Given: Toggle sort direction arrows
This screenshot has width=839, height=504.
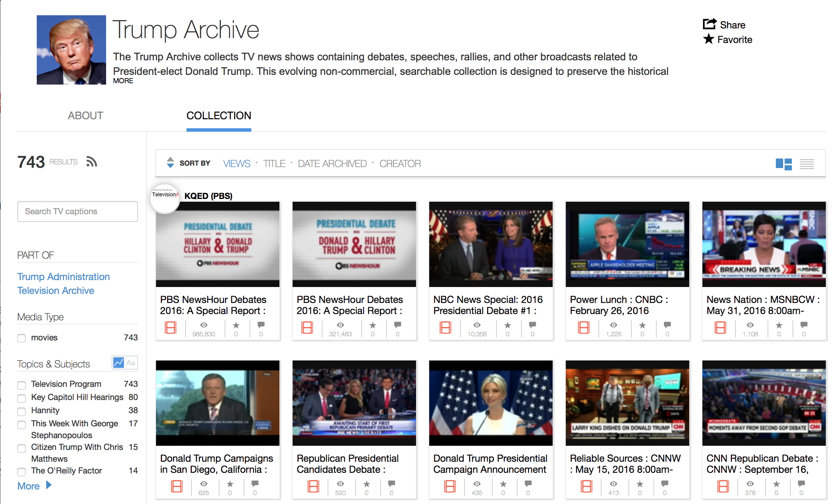Looking at the screenshot, I should [170, 163].
